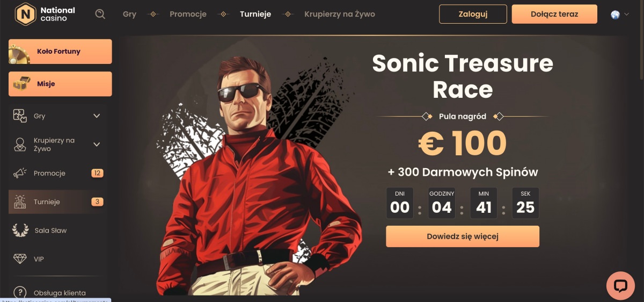Open Turnieje sidebar item with badge 3
This screenshot has width=644, height=302.
[x=58, y=202]
